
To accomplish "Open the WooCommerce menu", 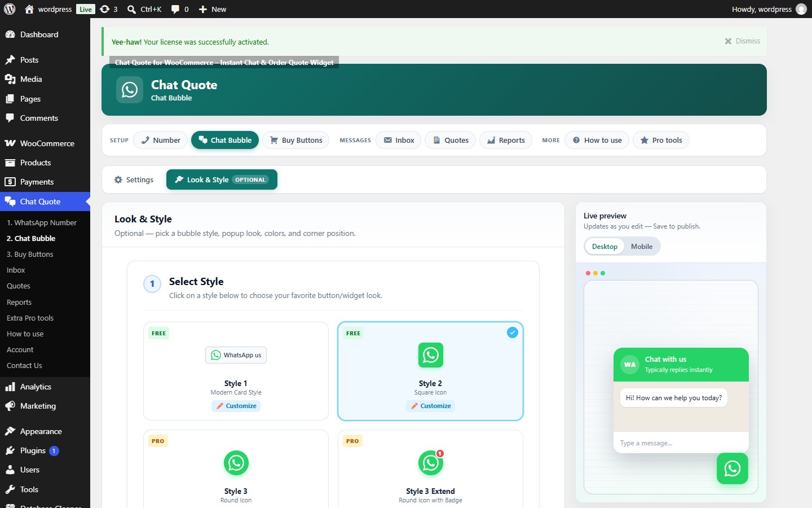I will [x=45, y=143].
